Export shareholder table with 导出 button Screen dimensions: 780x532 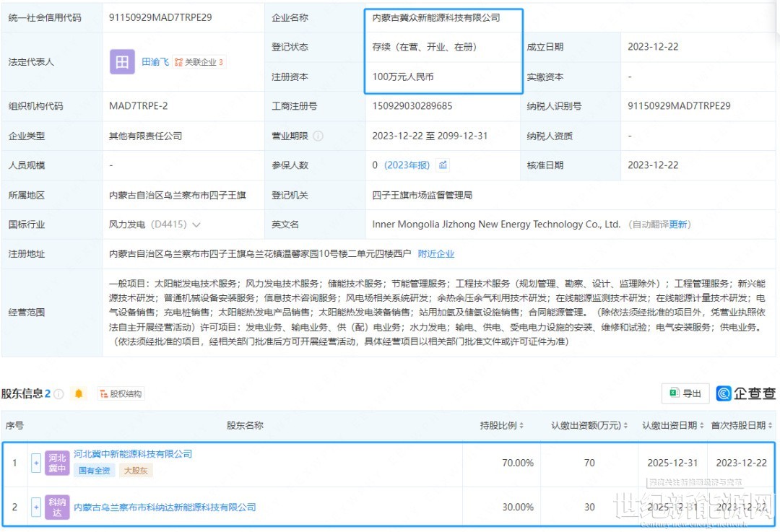click(685, 393)
